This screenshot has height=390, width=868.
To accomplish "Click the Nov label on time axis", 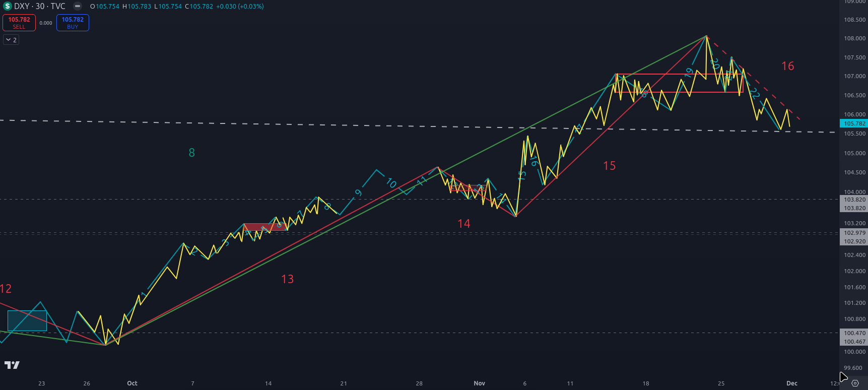I will point(479,383).
